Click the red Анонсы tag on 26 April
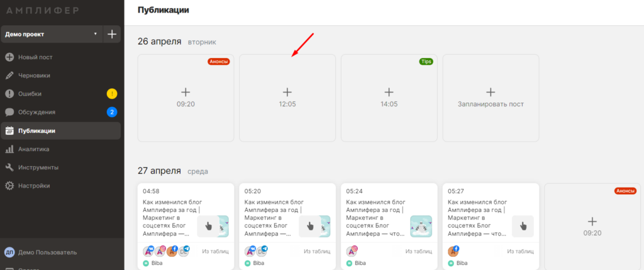The width and height of the screenshot is (644, 270). point(218,62)
